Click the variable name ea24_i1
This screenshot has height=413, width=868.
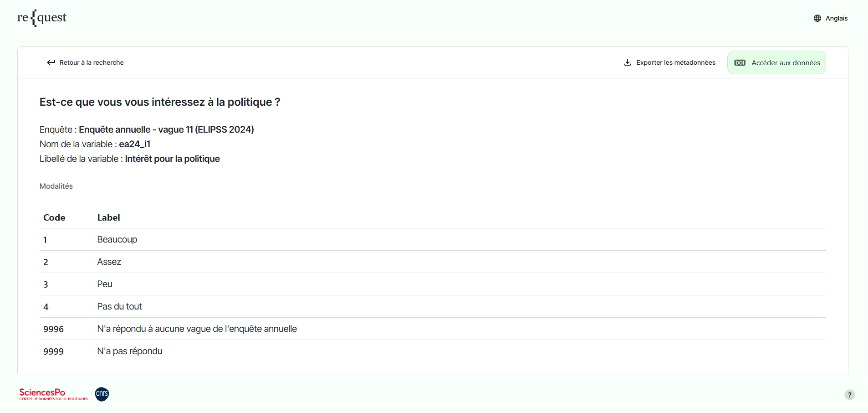(x=134, y=144)
